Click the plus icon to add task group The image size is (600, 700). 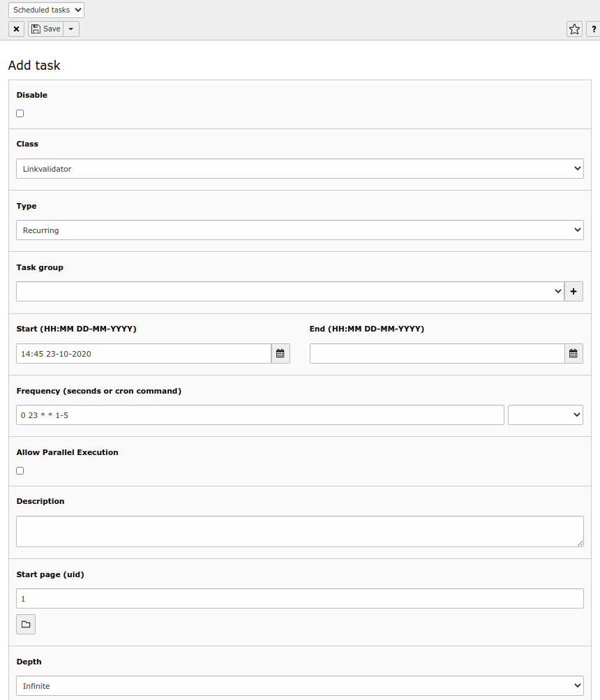(573, 291)
